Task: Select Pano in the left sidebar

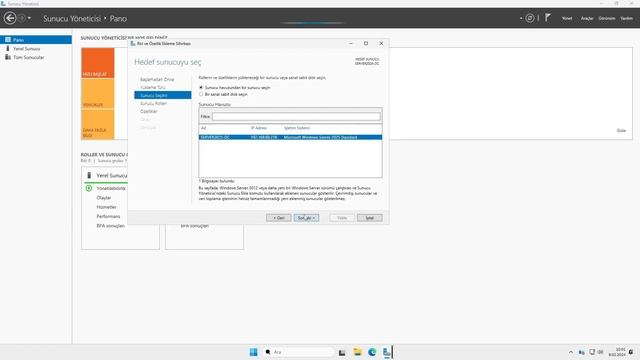Action: tap(36, 40)
